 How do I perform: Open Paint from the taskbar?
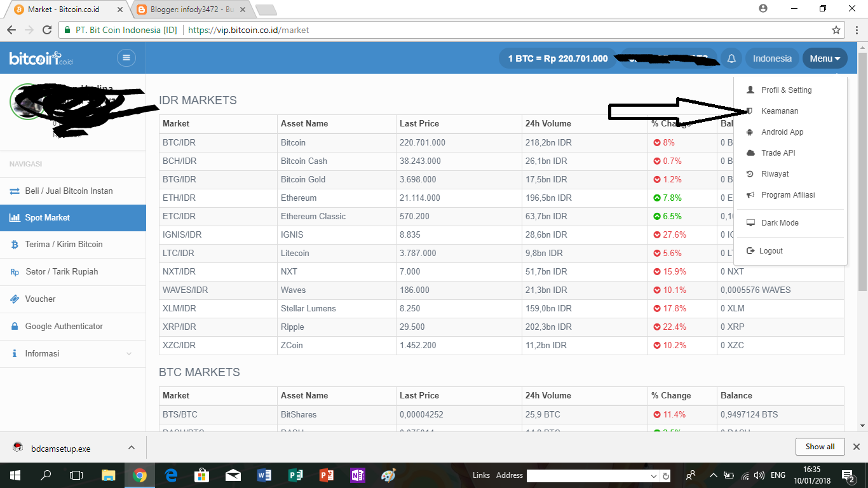pos(388,475)
